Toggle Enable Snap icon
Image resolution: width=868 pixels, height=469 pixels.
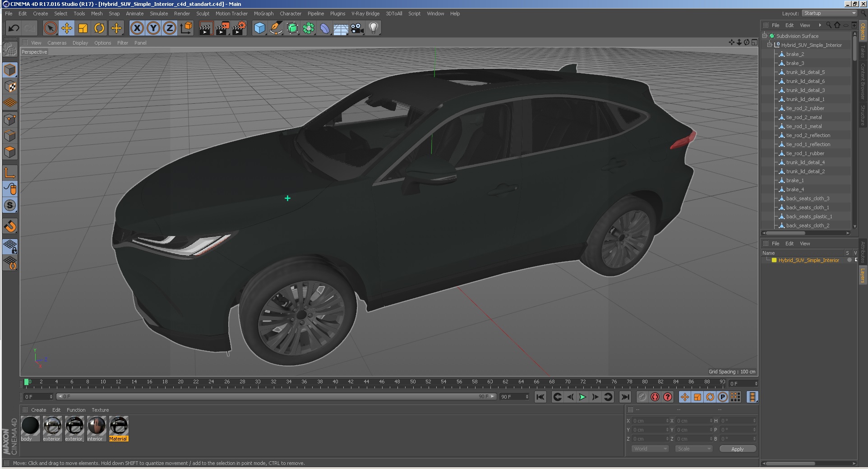[10, 226]
